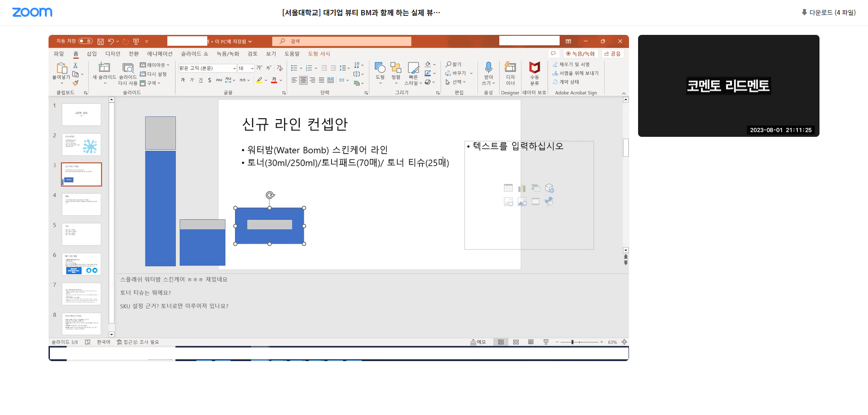868x415 pixels.
Task: Fit slide to current window icon
Action: 624,342
